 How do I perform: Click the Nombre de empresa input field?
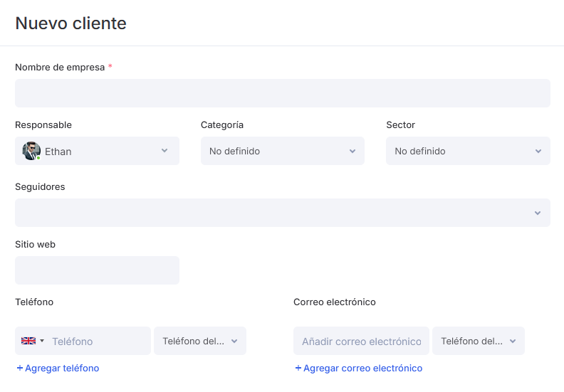283,93
